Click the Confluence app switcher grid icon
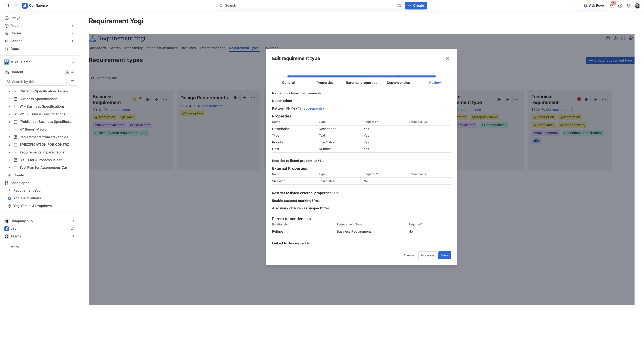This screenshot has width=644, height=361. (15, 6)
